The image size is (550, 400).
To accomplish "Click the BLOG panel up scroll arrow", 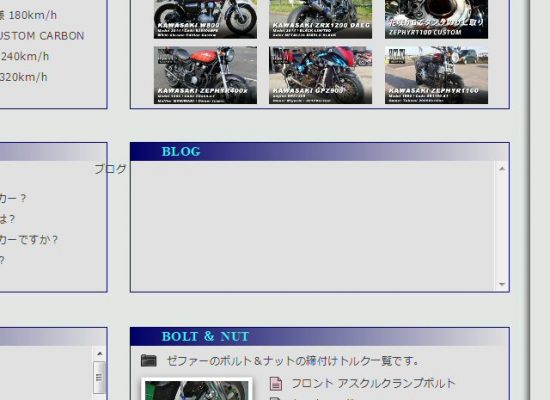I will pos(502,169).
